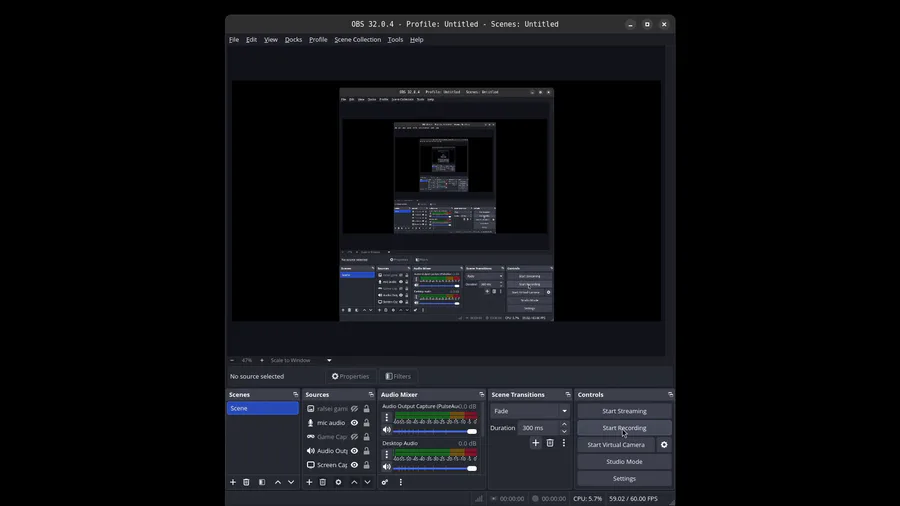Open the Fade transition dropdown
The image size is (900, 506).
(x=530, y=411)
